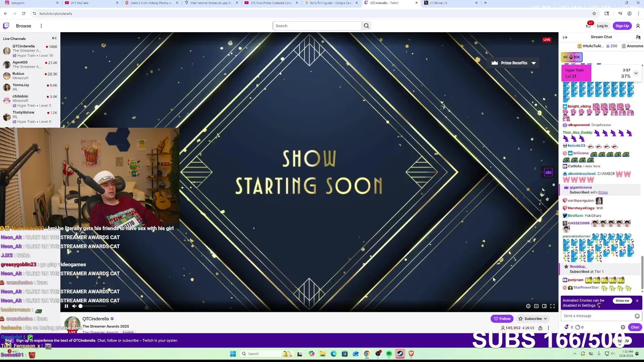The height and width of the screenshot is (362, 644).
Task: Open Rubius Minecraft channel in sidebar
Action: (30, 76)
